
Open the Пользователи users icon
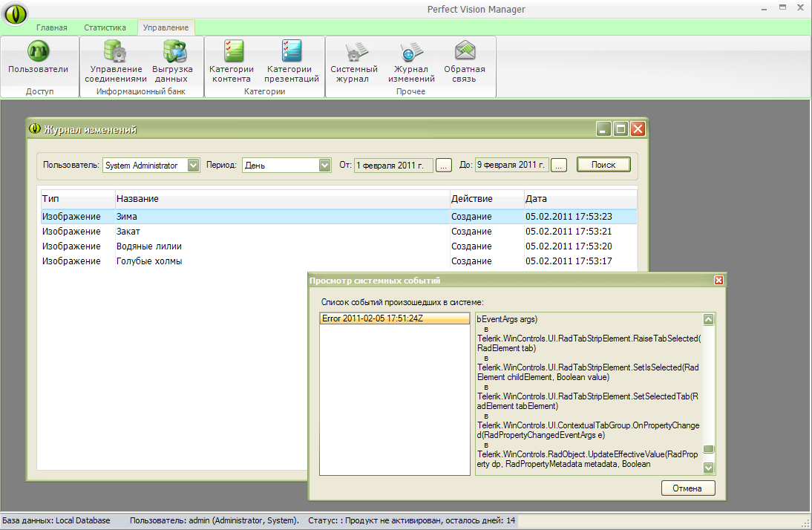point(38,51)
